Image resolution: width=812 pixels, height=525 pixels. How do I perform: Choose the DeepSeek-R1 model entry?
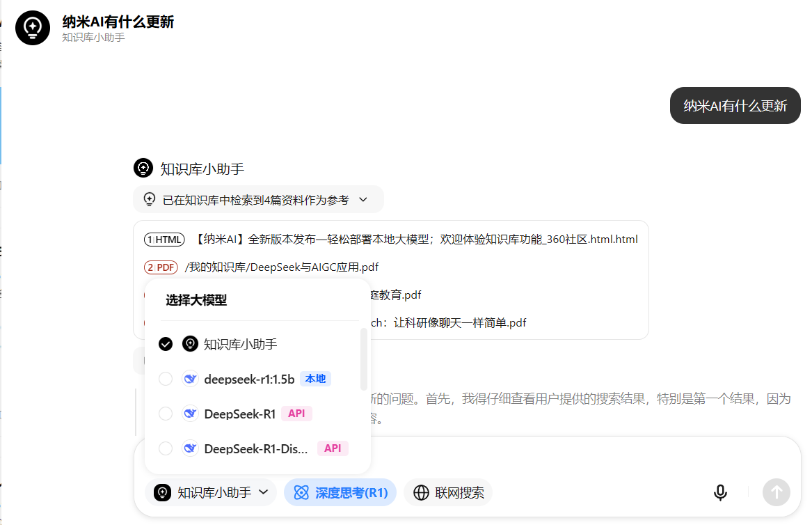pos(239,414)
